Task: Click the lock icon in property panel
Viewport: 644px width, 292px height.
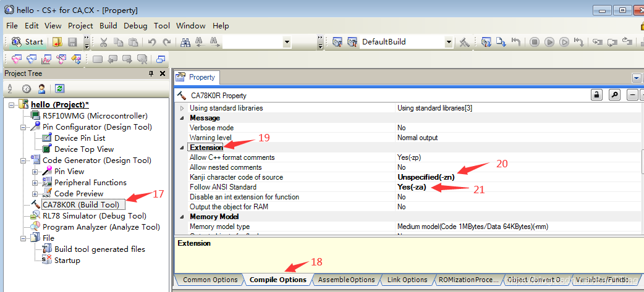Action: (596, 95)
